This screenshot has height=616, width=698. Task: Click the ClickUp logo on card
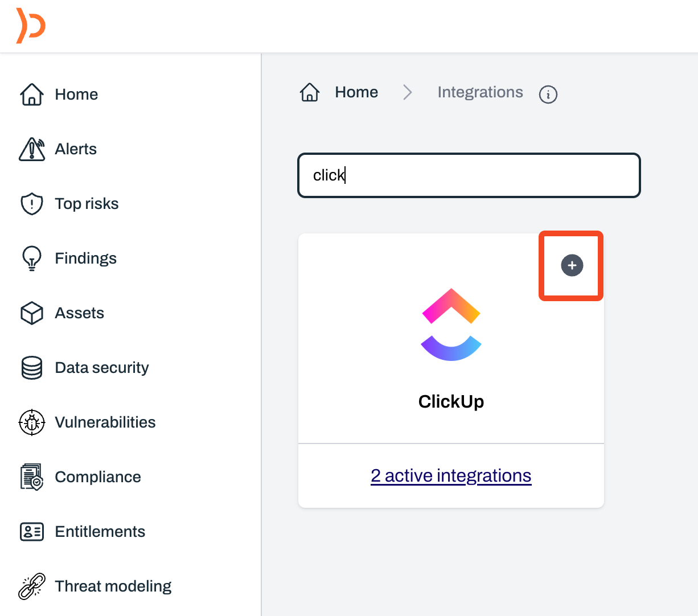(x=451, y=325)
